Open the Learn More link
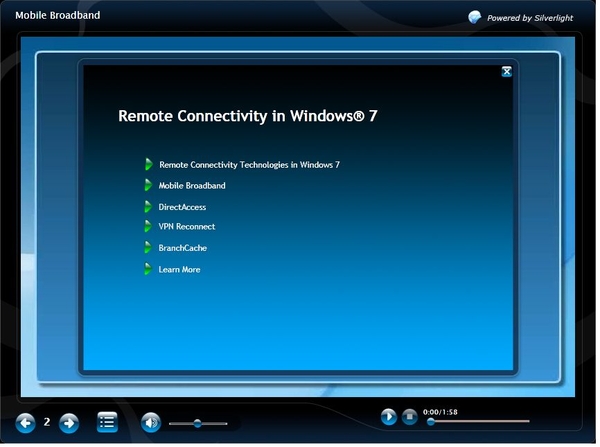Viewport: 600px width, 447px height. click(x=179, y=269)
